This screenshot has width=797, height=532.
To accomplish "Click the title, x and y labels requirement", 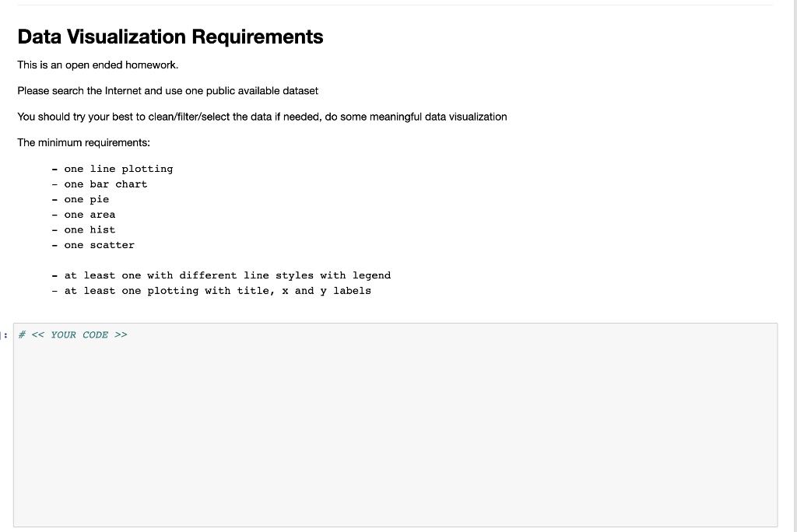I will point(213,291).
